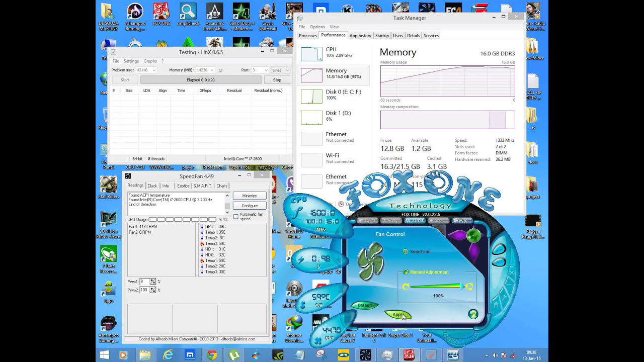Click the MTN taskbar icon

point(343,355)
